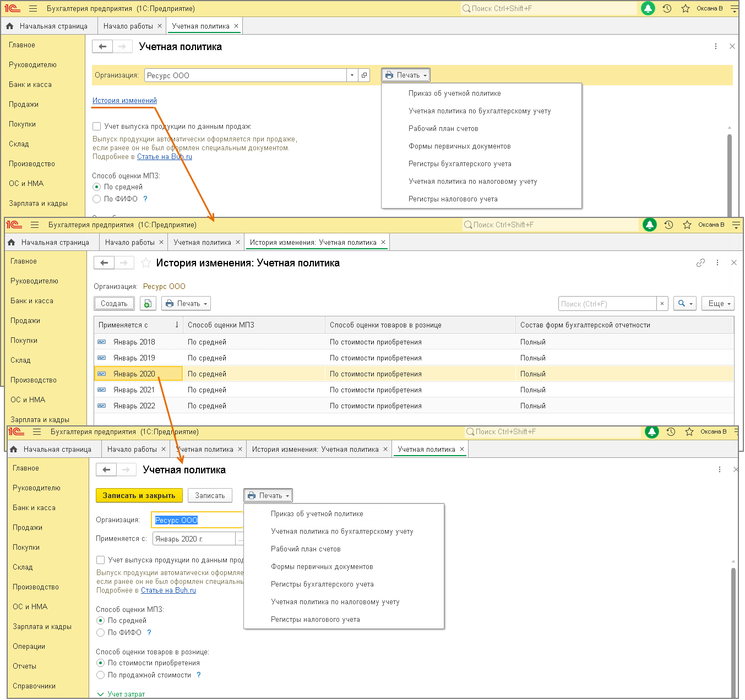Click back arrow in bottom Учетная политика window
The width and height of the screenshot is (745, 700).
tap(106, 470)
